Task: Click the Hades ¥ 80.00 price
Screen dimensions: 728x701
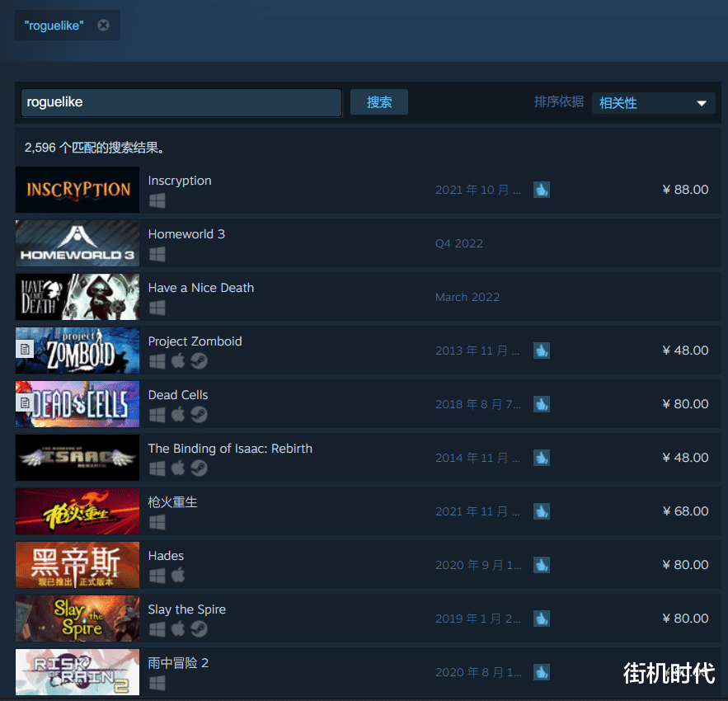Action: coord(685,565)
